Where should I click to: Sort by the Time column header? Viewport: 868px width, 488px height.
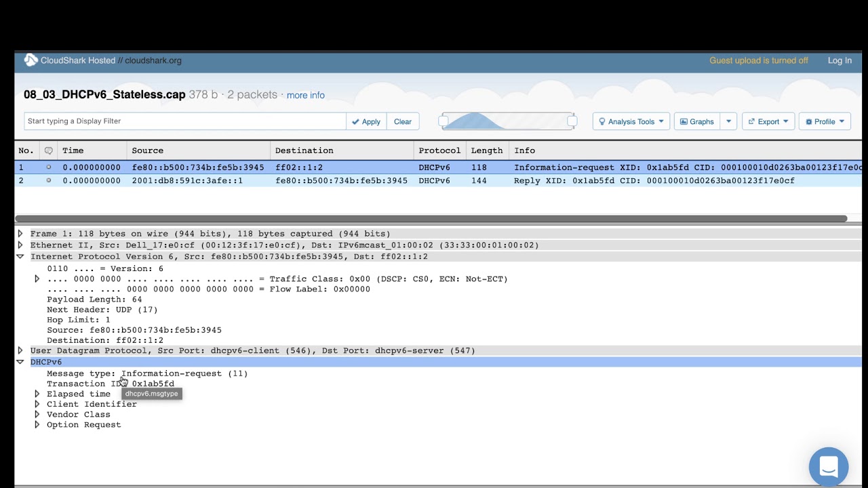tap(92, 150)
